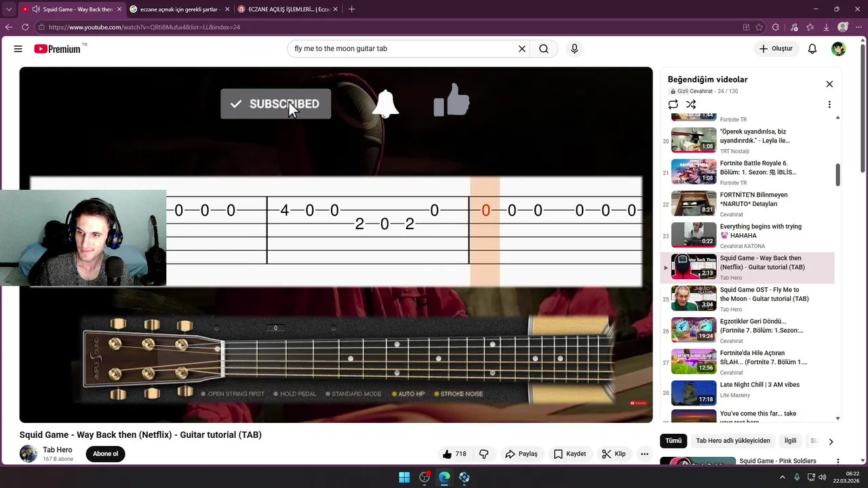Viewport: 868px width, 488px height.
Task: Switch to the eczane açmak için gerekli şartlar tab
Action: point(178,9)
